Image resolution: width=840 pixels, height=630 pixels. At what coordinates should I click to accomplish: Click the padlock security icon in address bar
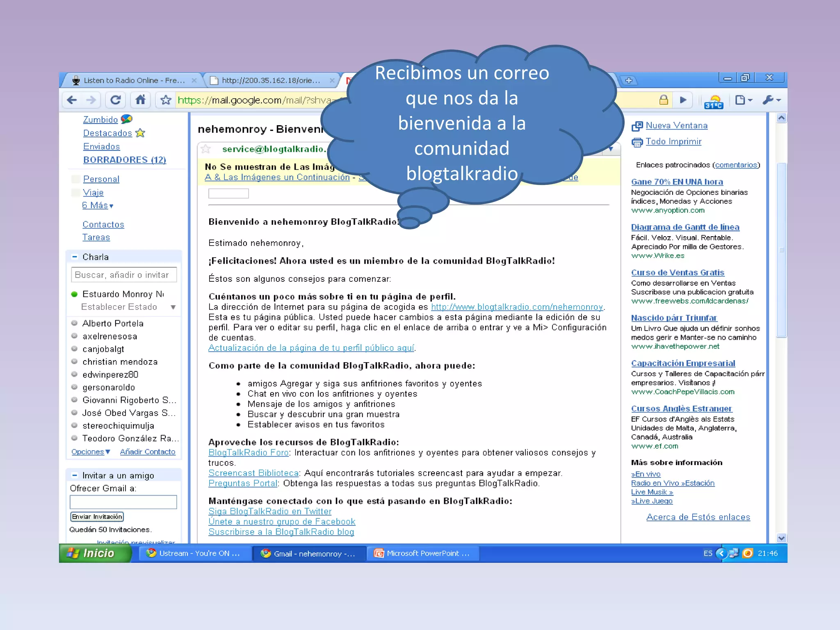(x=664, y=100)
